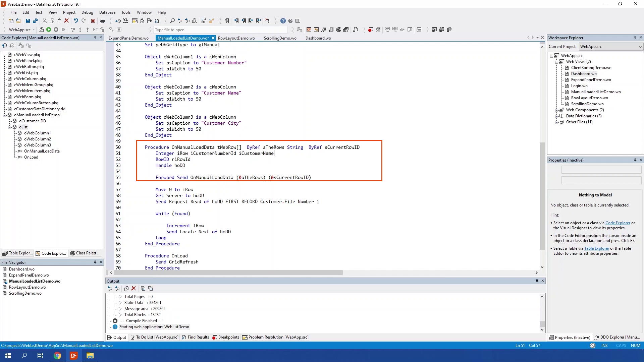
Task: Open the Current Project dropdown
Action: [x=640, y=47]
